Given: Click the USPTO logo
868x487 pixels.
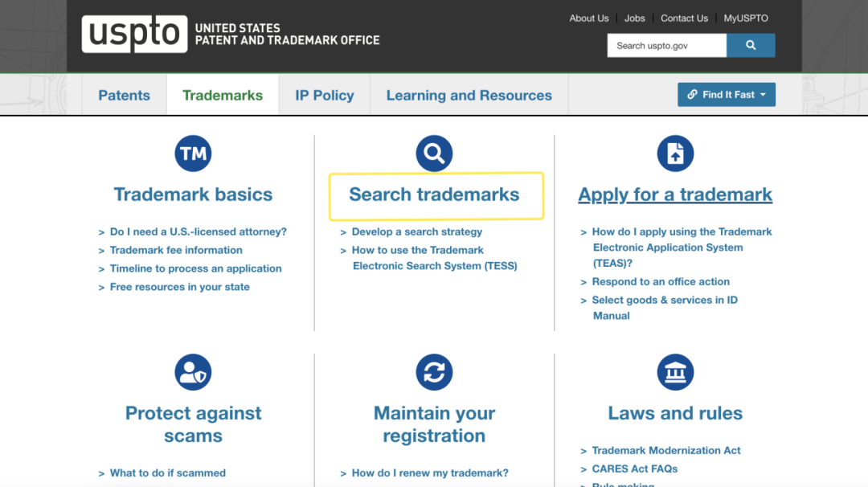Looking at the screenshot, I should pos(134,35).
